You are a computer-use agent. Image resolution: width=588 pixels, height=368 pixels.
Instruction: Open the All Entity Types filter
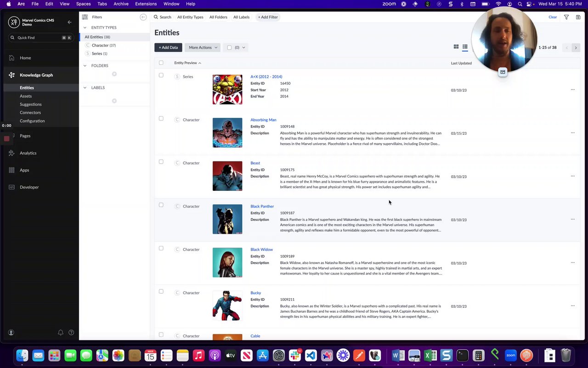point(190,17)
